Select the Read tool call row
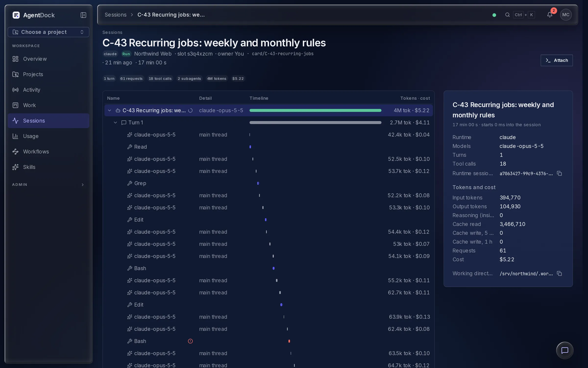The width and height of the screenshot is (588, 368). [268, 147]
